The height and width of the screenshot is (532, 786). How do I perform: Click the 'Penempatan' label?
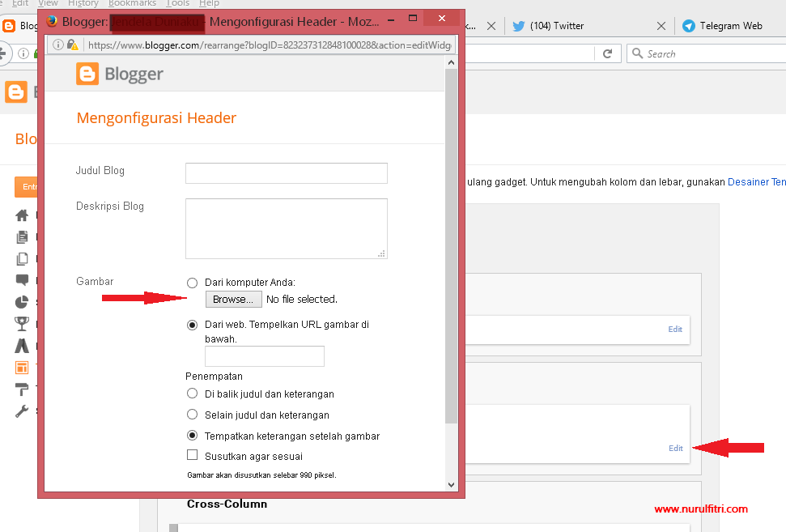click(214, 377)
